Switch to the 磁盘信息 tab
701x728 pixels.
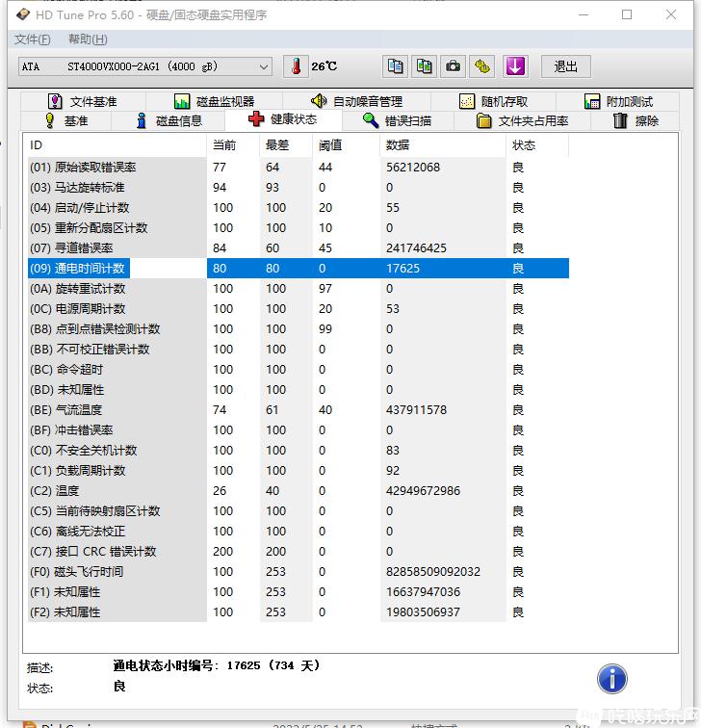coord(169,120)
